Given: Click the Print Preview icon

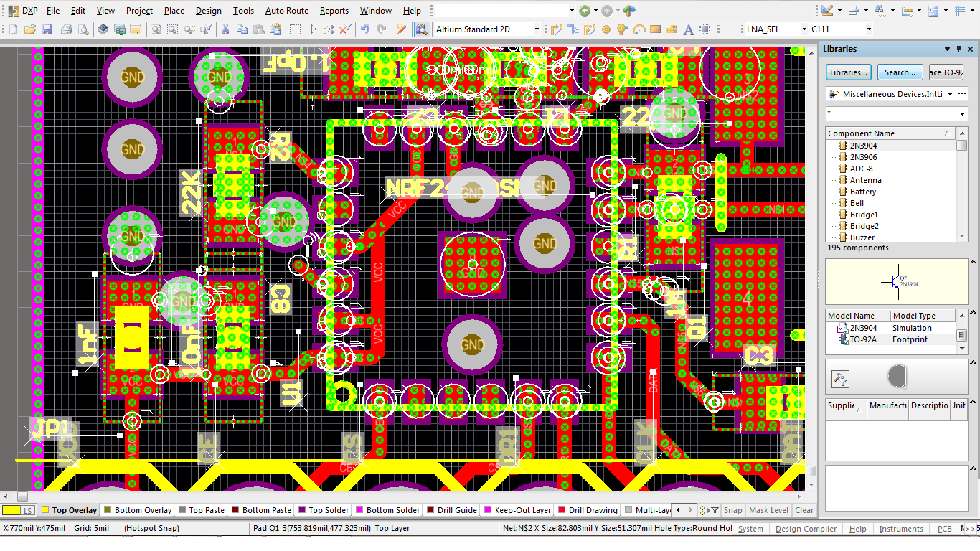Looking at the screenshot, I should pos(83,29).
